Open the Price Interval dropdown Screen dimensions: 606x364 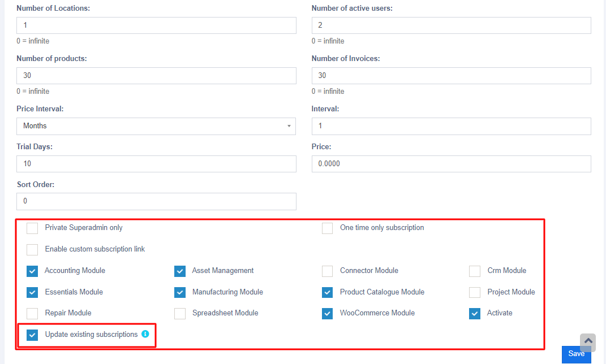click(x=156, y=126)
